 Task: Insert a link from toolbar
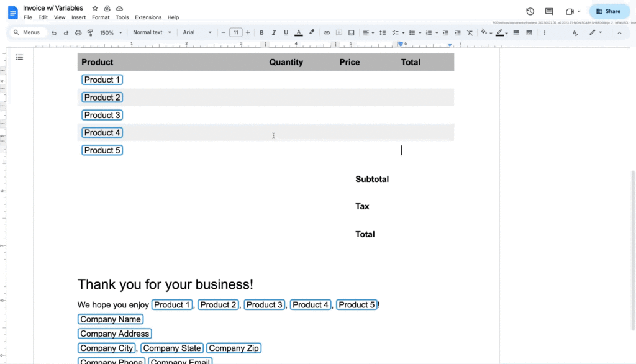[327, 32]
